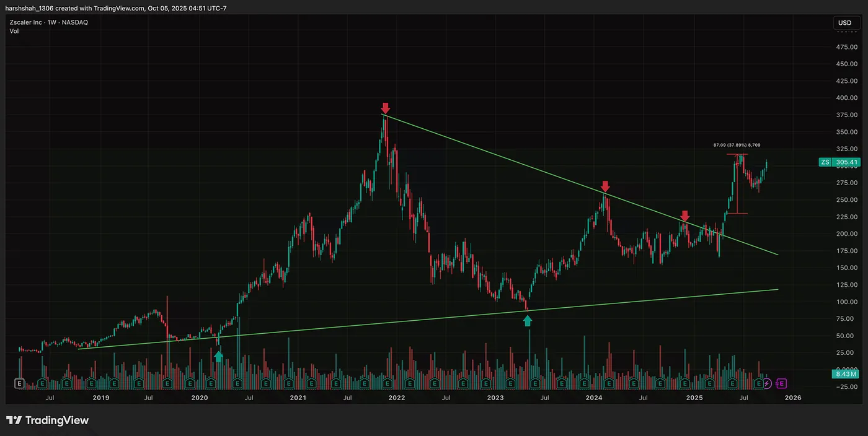Image resolution: width=868 pixels, height=436 pixels.
Task: Click the 150.00 price axis label
Action: [x=846, y=268]
